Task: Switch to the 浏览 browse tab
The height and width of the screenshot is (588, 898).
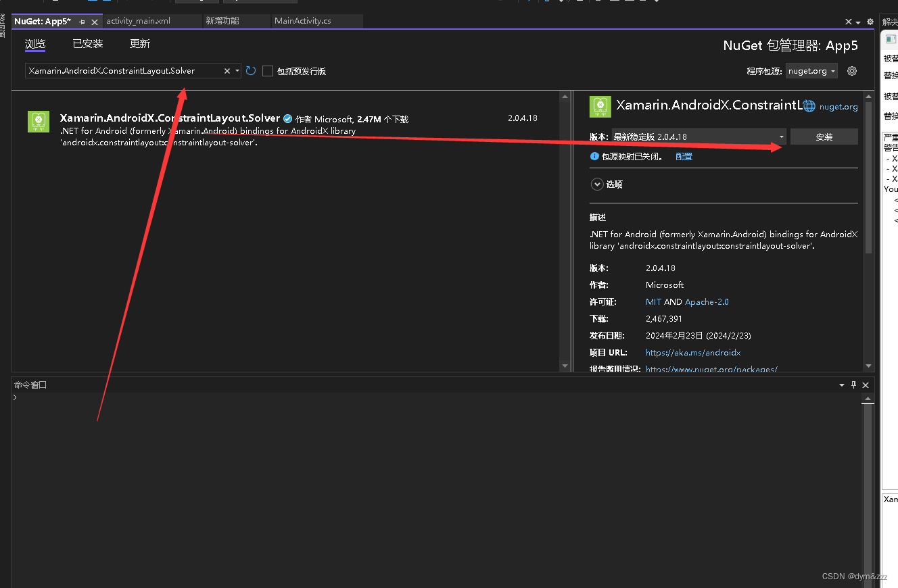Action: 35,44
